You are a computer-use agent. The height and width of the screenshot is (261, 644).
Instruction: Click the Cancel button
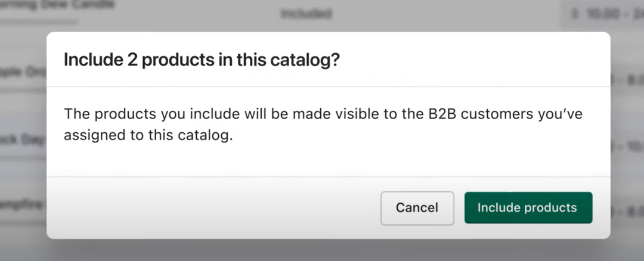tap(417, 207)
